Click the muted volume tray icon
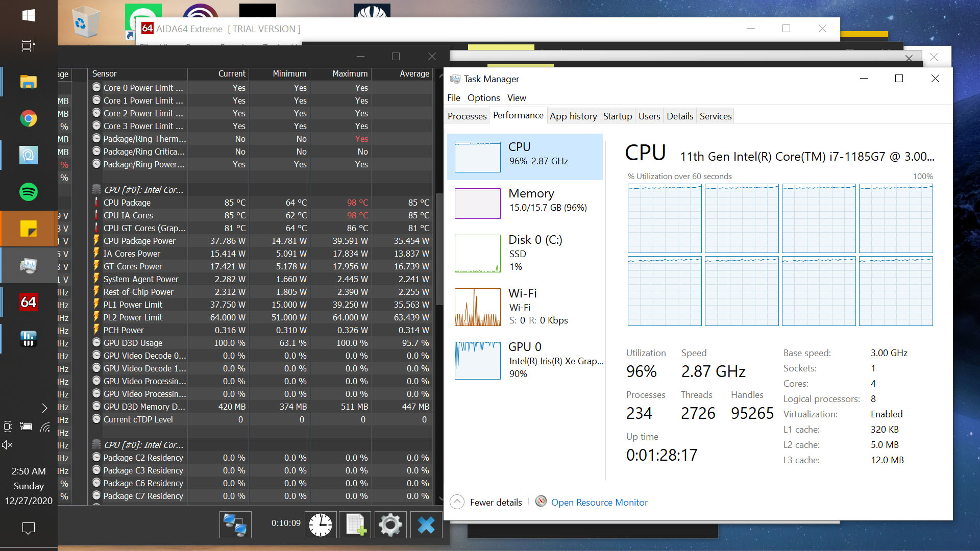The height and width of the screenshot is (551, 980). pos(8,445)
